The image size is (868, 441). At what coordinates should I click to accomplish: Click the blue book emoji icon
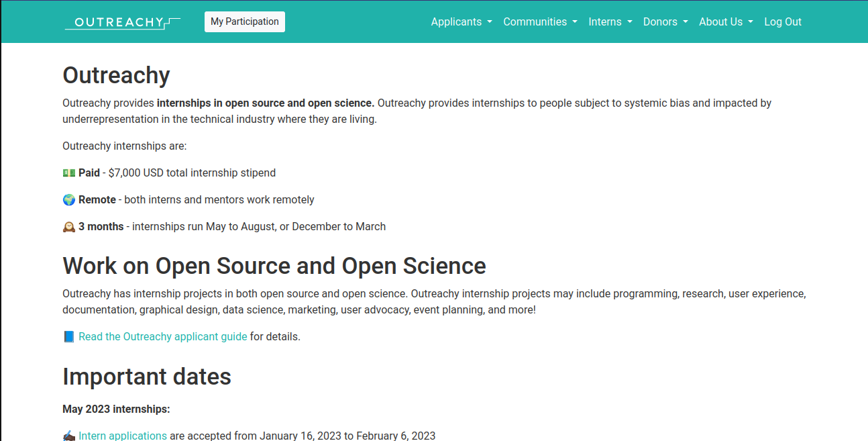[x=69, y=336]
